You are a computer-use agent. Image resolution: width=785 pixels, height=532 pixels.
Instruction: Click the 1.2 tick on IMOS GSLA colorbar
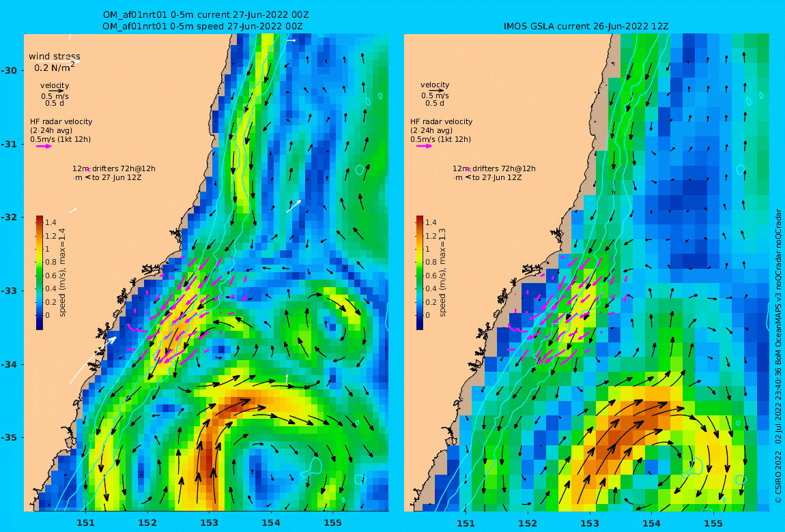click(431, 235)
